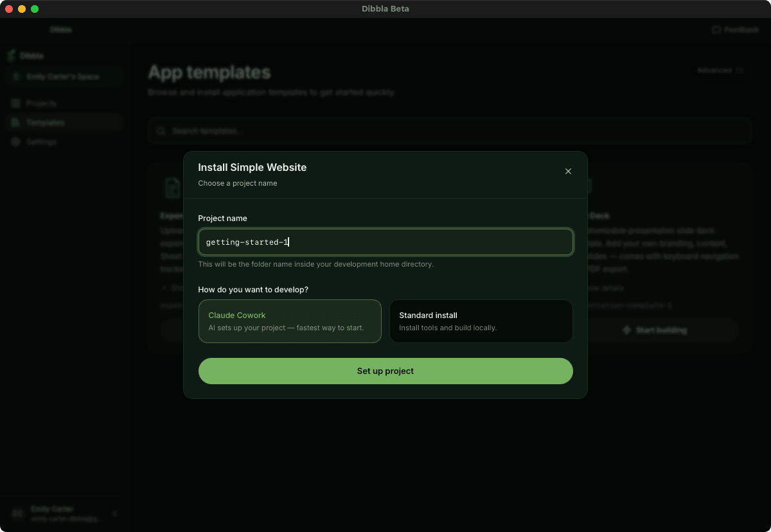771x532 pixels.
Task: Click the document icon on the left template card
Action: pyautogui.click(x=172, y=188)
